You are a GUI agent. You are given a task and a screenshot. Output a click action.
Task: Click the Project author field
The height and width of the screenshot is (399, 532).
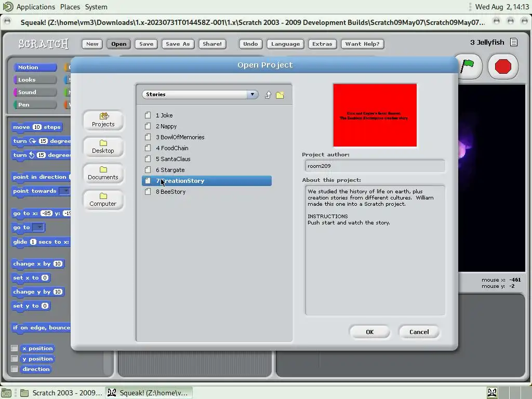pos(375,166)
